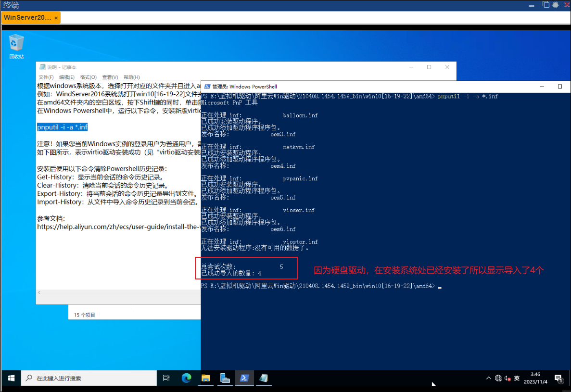This screenshot has height=392, width=571.
Task: Click netkvm.inf in PowerShell output
Action: coord(299,147)
